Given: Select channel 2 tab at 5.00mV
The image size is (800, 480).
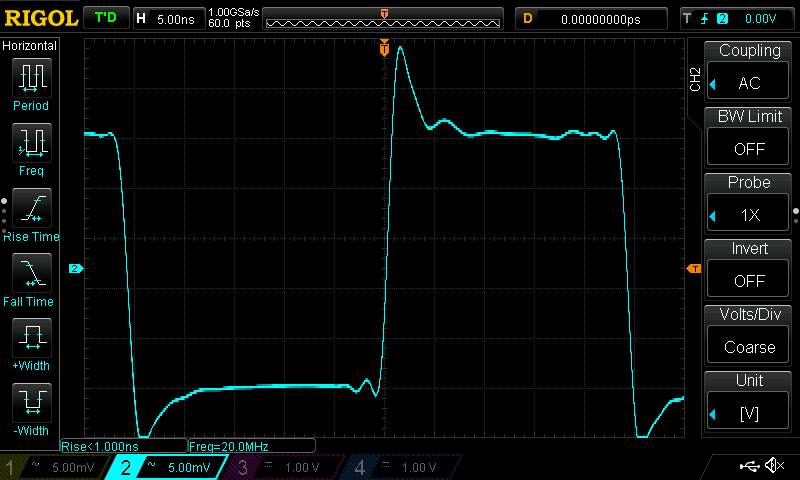Looking at the screenshot, I should pyautogui.click(x=168, y=467).
